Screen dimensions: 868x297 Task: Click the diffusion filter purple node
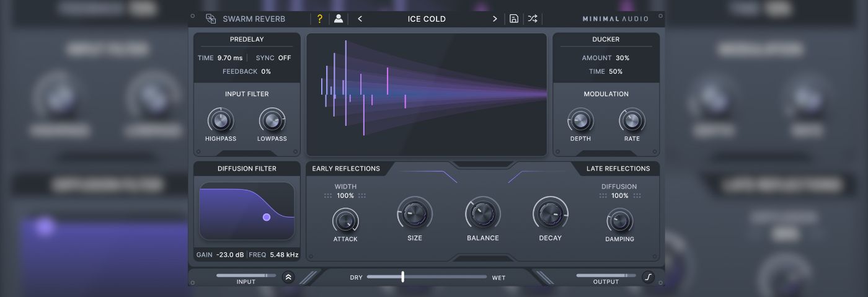click(267, 217)
